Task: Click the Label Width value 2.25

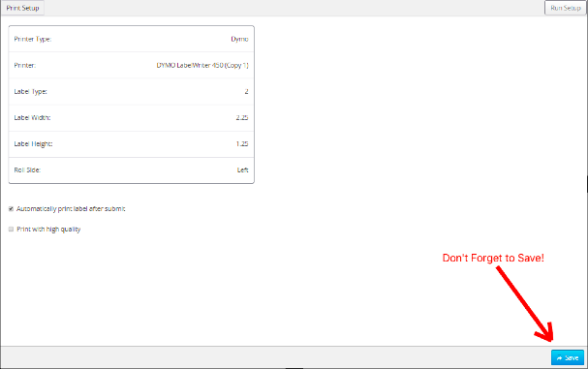Action: coord(242,118)
